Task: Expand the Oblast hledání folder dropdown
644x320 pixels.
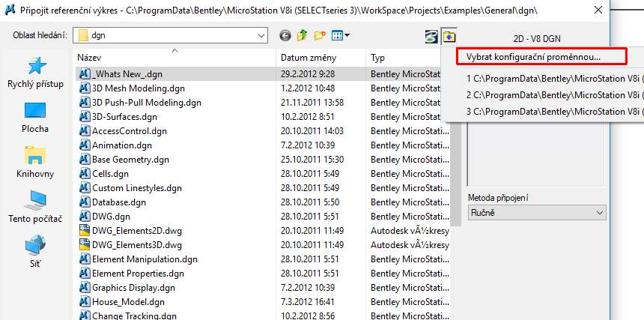Action: (261, 35)
